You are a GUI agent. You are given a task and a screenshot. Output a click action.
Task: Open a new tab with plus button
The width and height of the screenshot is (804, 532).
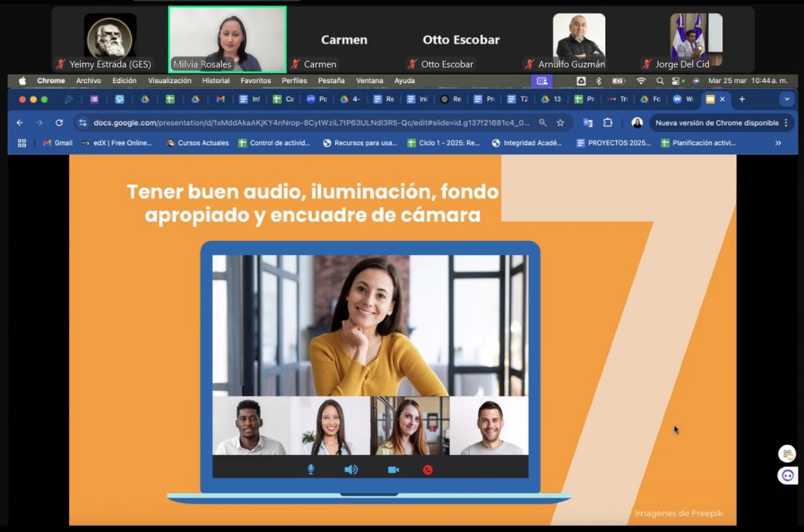(742, 100)
